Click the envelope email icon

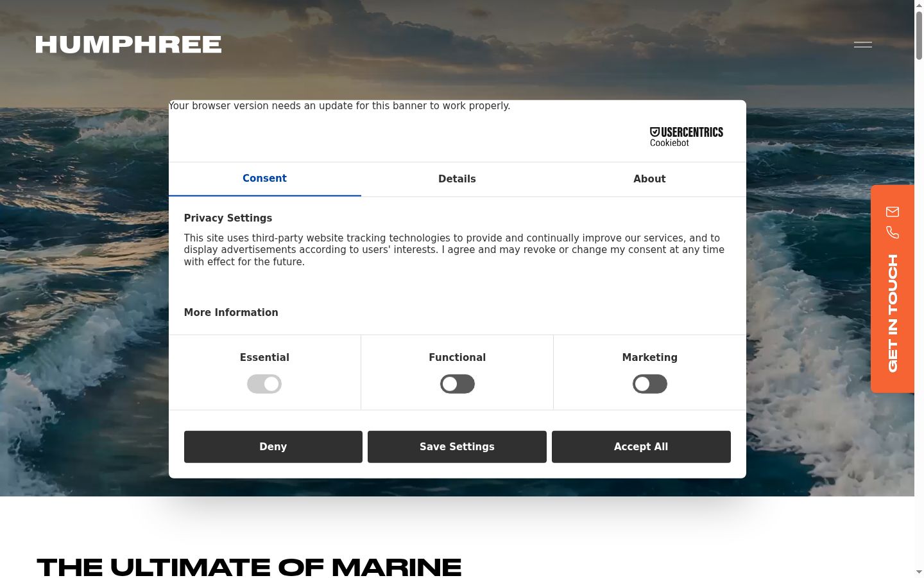(x=893, y=212)
